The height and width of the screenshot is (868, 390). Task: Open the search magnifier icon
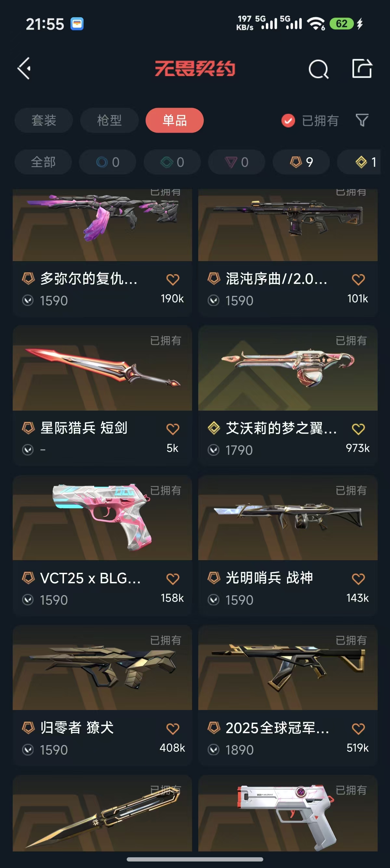click(318, 69)
